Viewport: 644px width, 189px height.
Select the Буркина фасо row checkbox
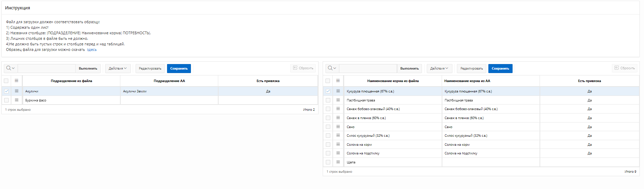coord(6,100)
